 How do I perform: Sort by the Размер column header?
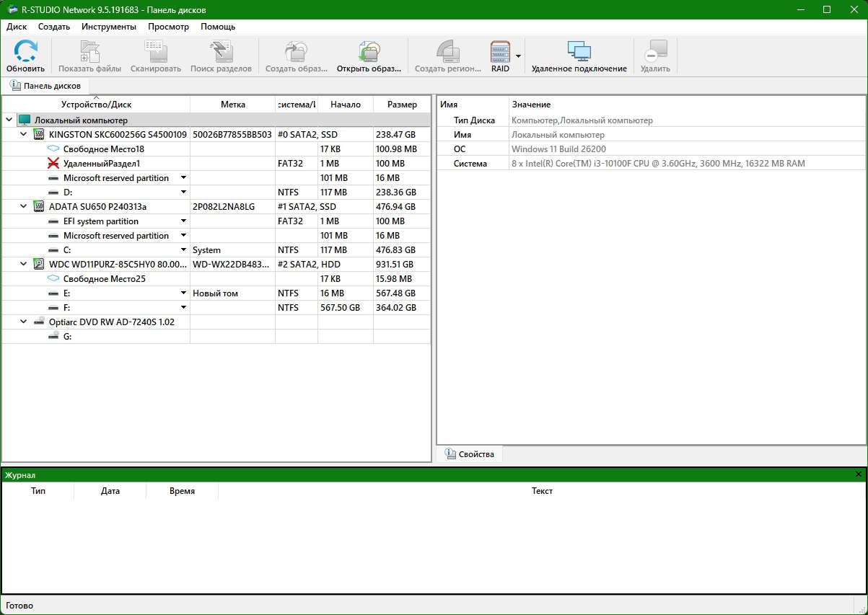(x=402, y=105)
